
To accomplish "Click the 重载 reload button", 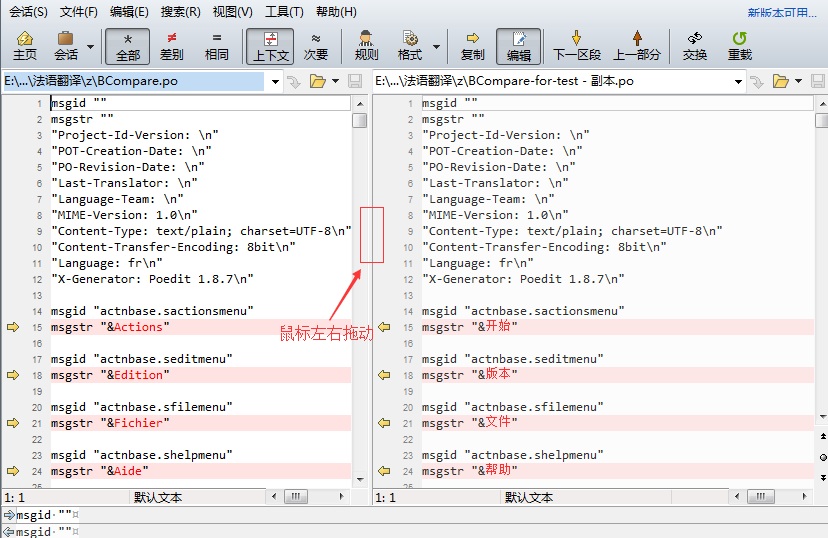I will [x=739, y=46].
